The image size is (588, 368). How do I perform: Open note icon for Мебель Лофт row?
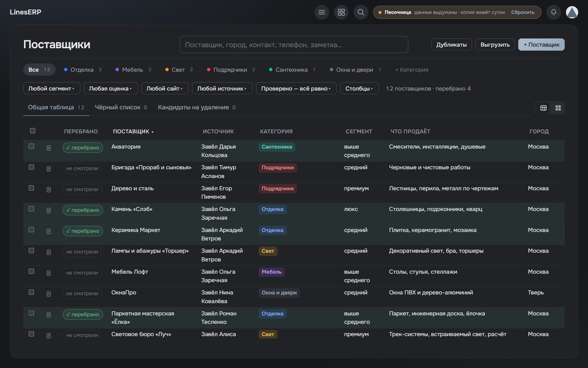[49, 273]
